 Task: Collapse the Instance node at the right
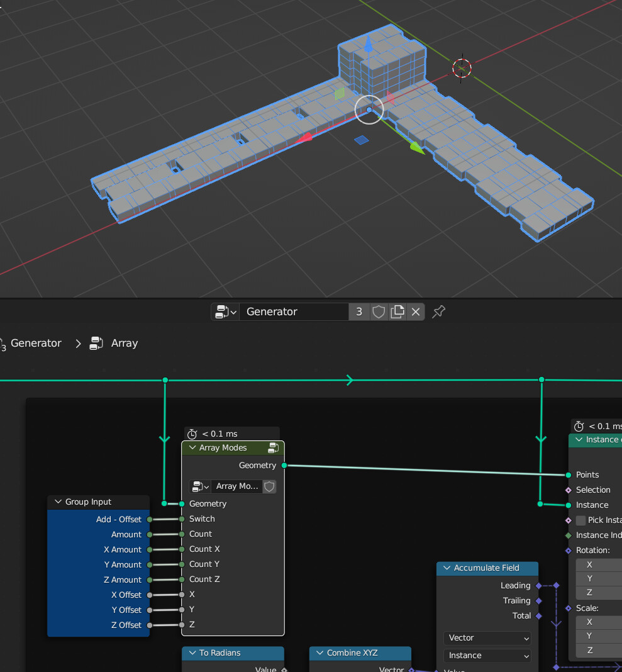(579, 440)
